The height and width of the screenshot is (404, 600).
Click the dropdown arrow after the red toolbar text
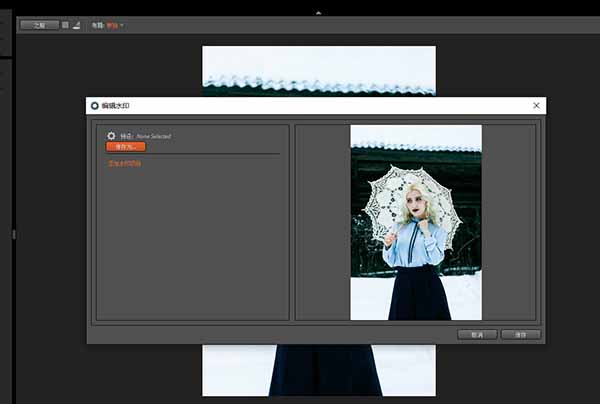(x=122, y=25)
